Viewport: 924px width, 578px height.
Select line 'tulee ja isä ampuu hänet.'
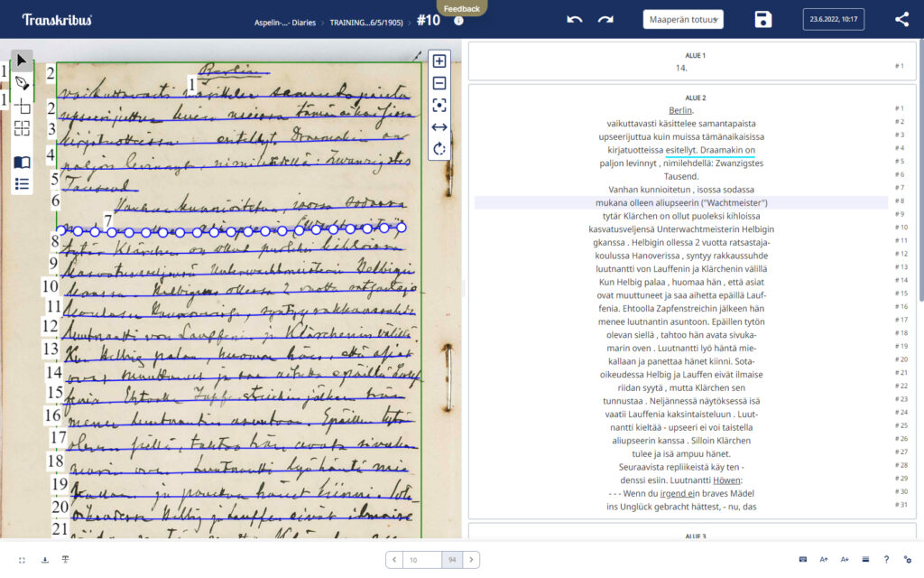click(680, 453)
